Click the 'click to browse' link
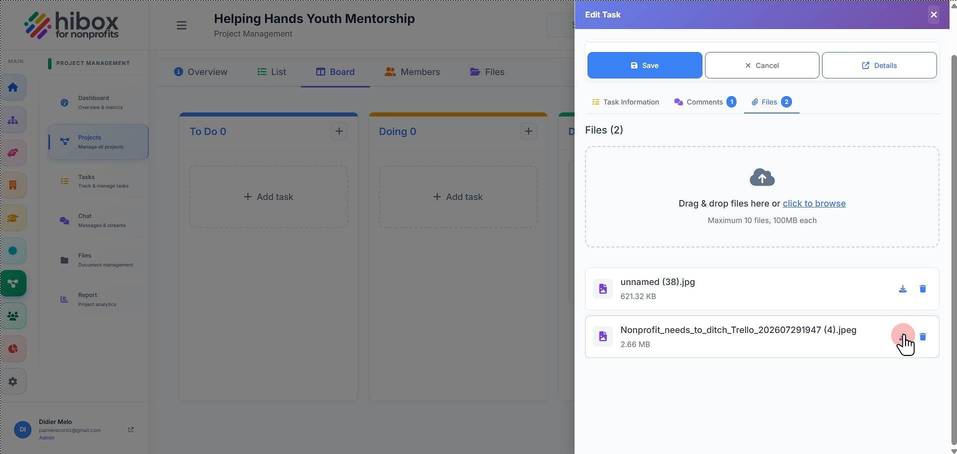The width and height of the screenshot is (957, 454). (814, 203)
